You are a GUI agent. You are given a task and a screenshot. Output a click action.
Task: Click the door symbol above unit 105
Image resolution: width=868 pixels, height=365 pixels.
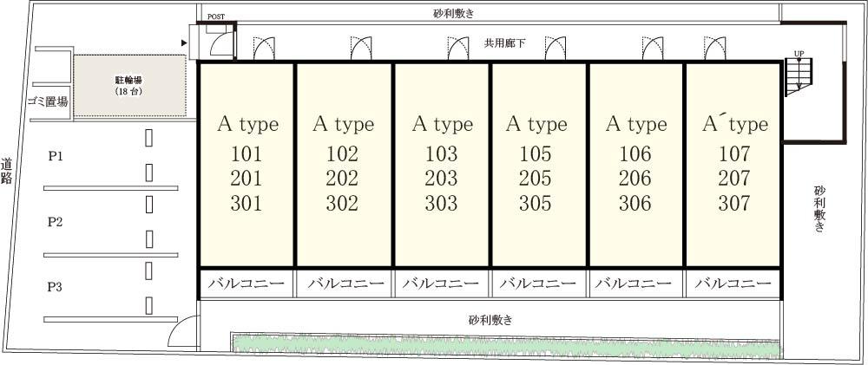click(556, 48)
